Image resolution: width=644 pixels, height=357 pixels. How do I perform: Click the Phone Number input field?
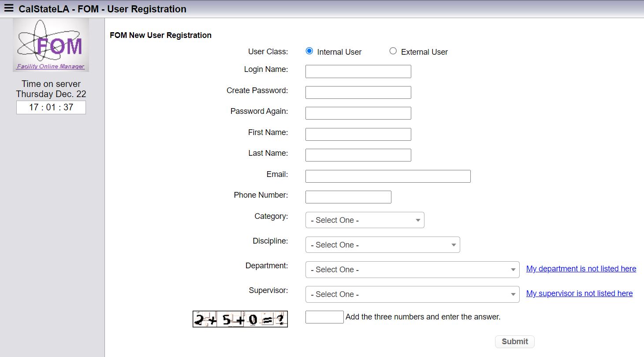(x=348, y=197)
